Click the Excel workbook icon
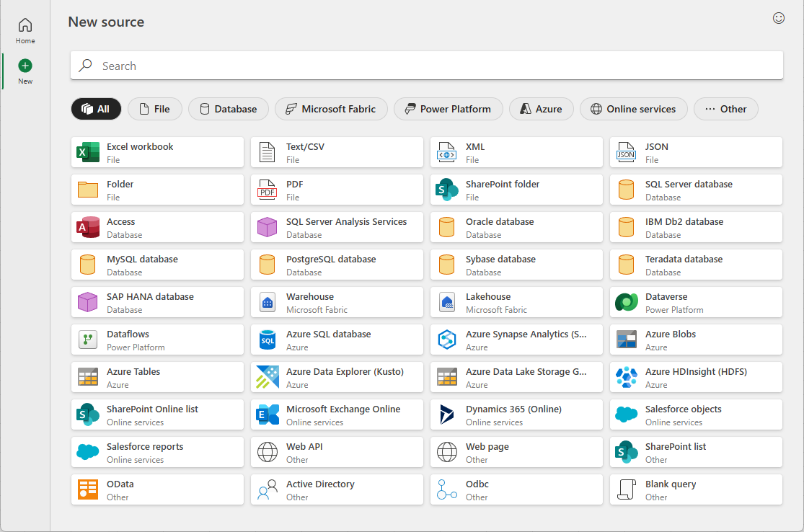 pyautogui.click(x=88, y=152)
